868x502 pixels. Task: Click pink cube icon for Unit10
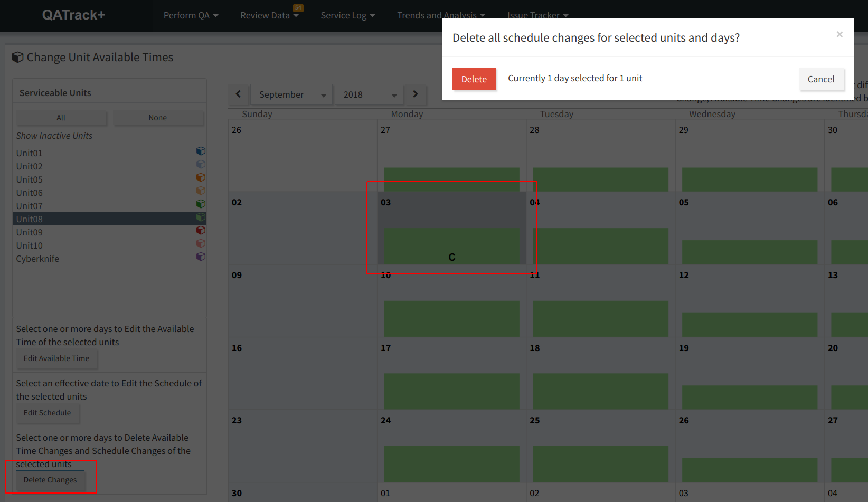click(x=201, y=243)
